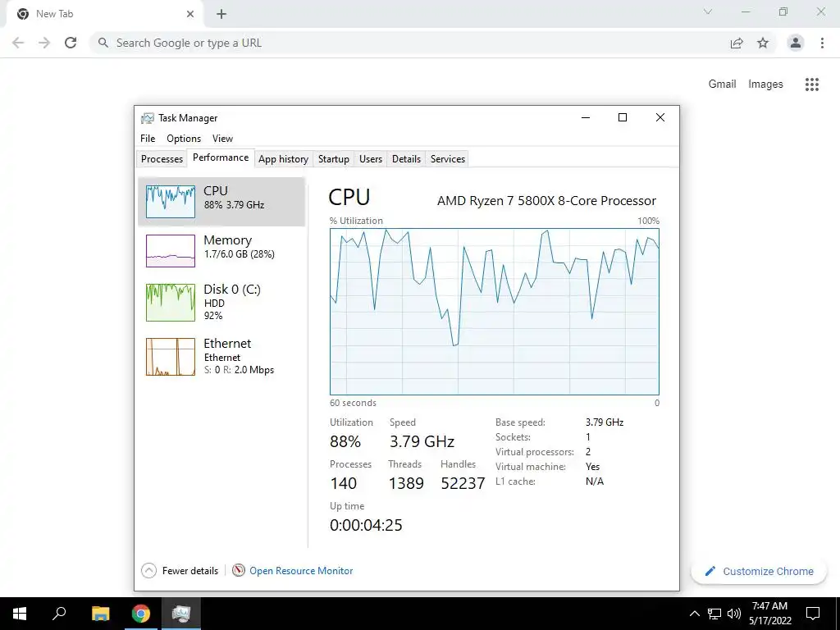The width and height of the screenshot is (840, 630).
Task: Click the Fewer details chevron icon
Action: click(x=149, y=571)
